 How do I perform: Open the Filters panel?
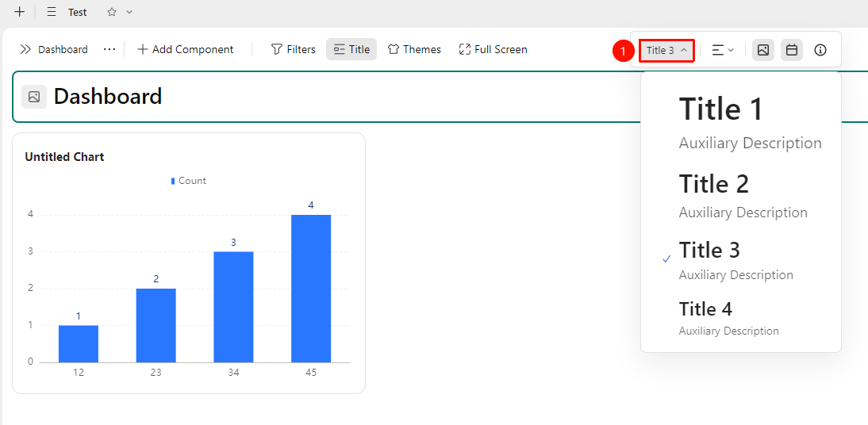tap(294, 49)
